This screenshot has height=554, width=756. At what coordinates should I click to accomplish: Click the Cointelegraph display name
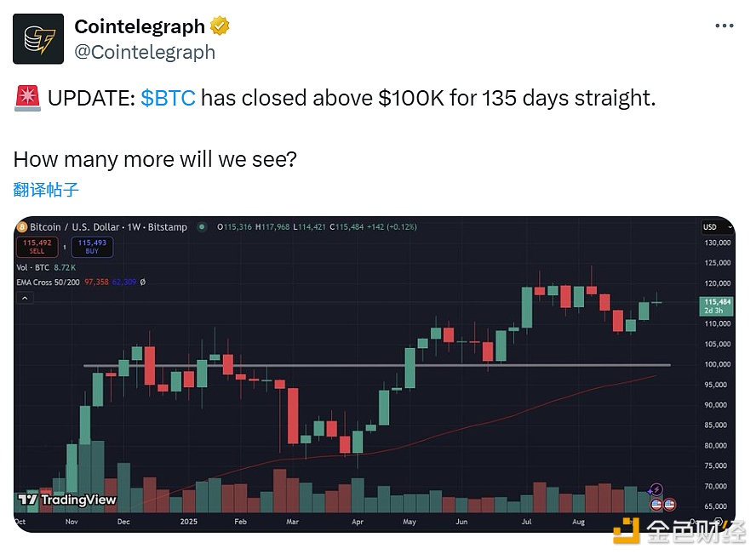tap(140, 26)
